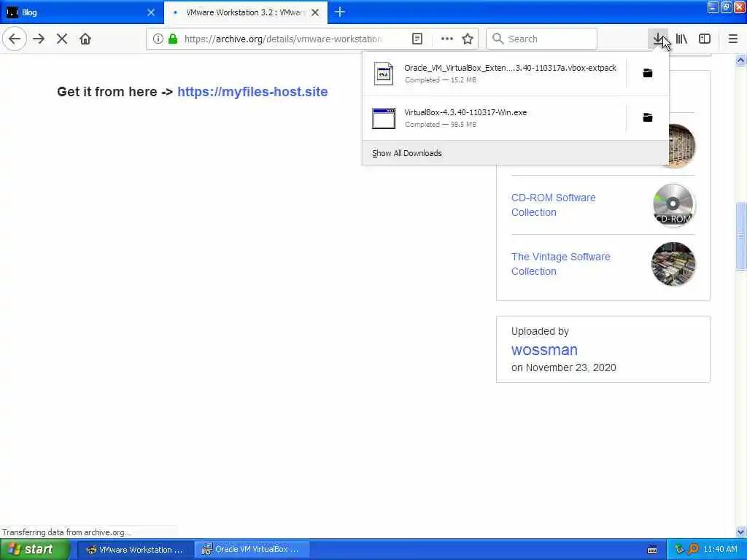
Task: Open the Firefox hamburger menu
Action: click(x=733, y=39)
